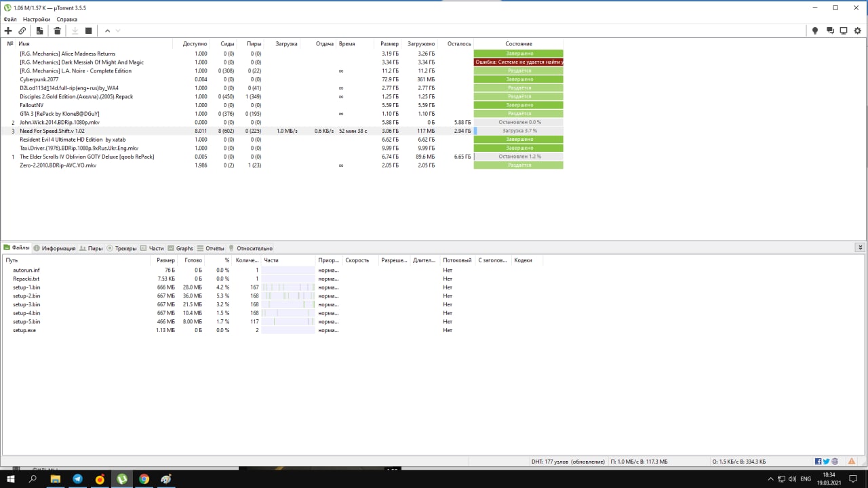Click the red error status for Dark Messiah
This screenshot has height=488, width=868.
coord(518,62)
